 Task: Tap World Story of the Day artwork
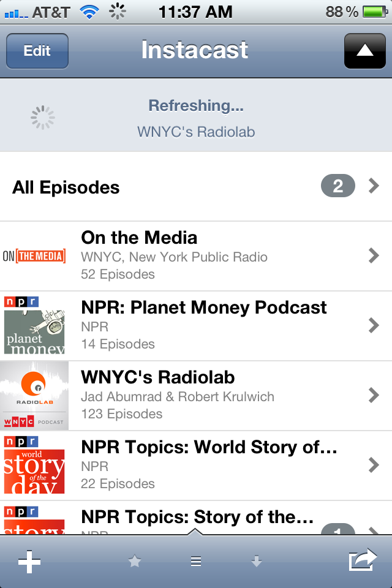(34, 466)
